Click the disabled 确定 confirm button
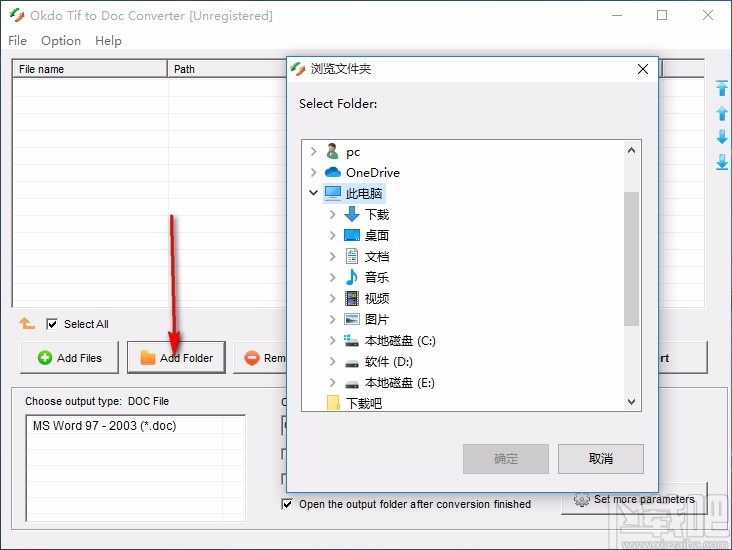Viewport: 732px width, 550px height. coord(506,458)
